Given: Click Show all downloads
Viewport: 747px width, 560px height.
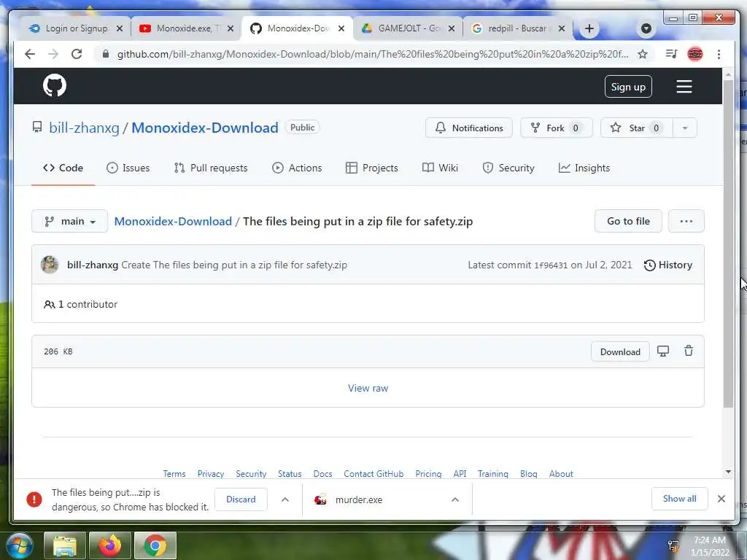Looking at the screenshot, I should point(679,499).
